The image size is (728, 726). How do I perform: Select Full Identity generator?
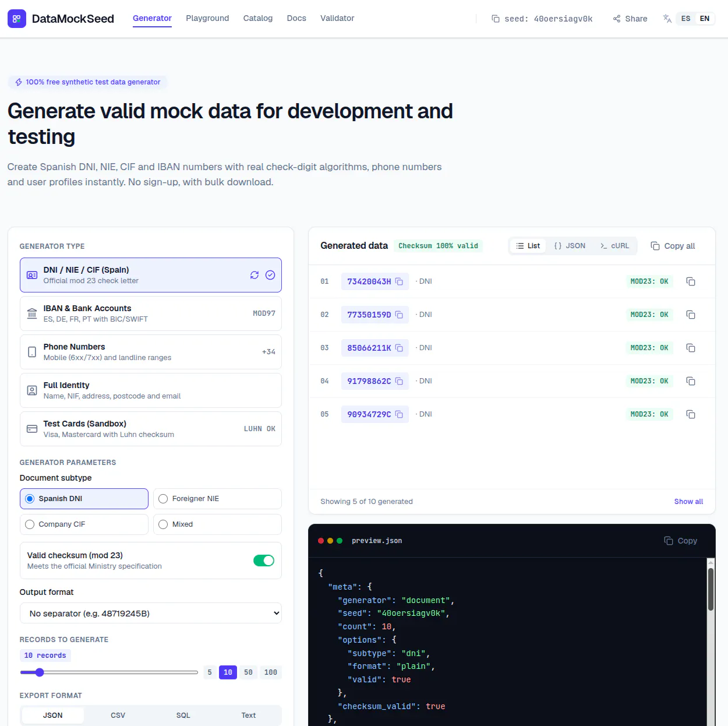(151, 390)
